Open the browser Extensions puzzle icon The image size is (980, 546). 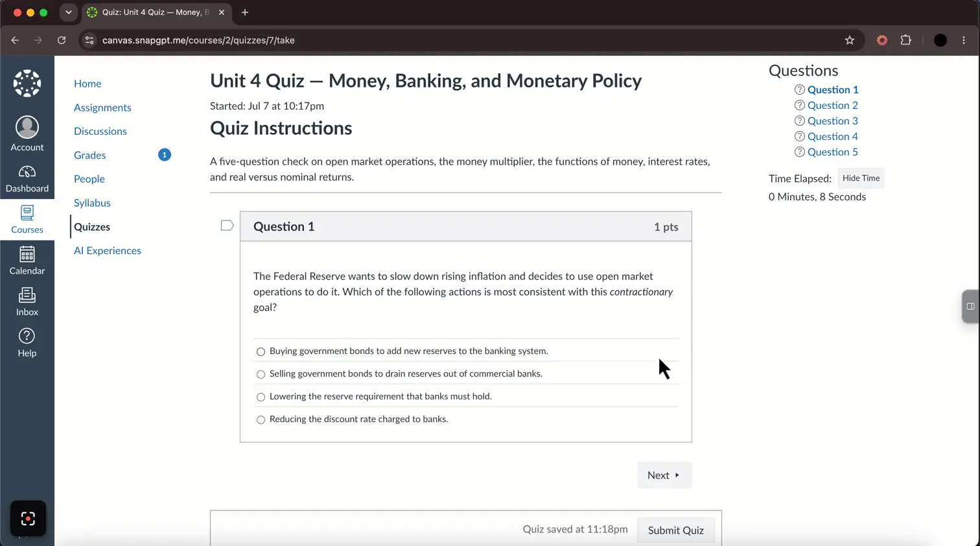tap(906, 40)
